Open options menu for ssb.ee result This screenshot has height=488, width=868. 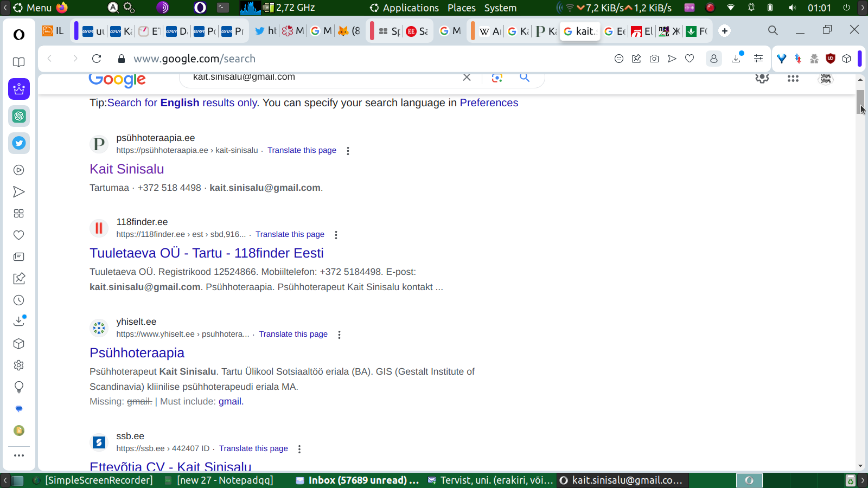tap(299, 449)
